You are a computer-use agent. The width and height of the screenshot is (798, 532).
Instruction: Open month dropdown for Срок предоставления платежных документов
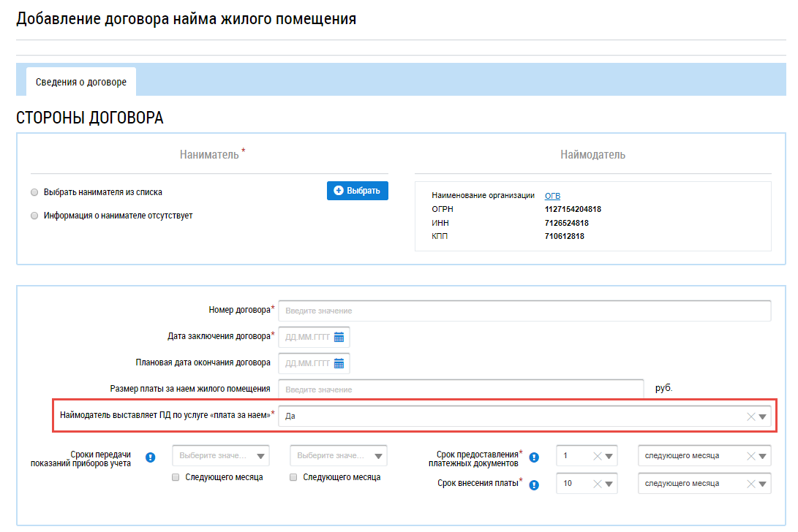761,456
